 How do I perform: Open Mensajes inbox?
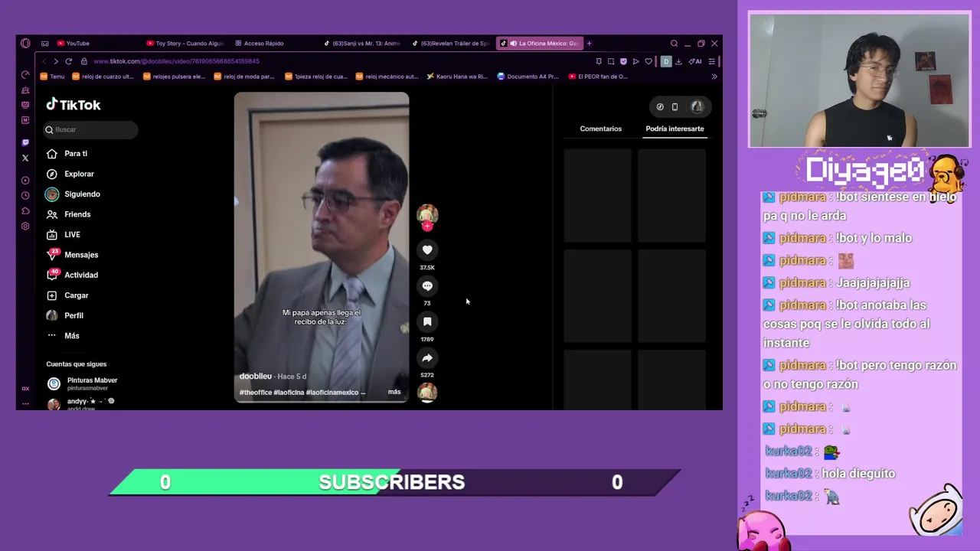point(72,255)
